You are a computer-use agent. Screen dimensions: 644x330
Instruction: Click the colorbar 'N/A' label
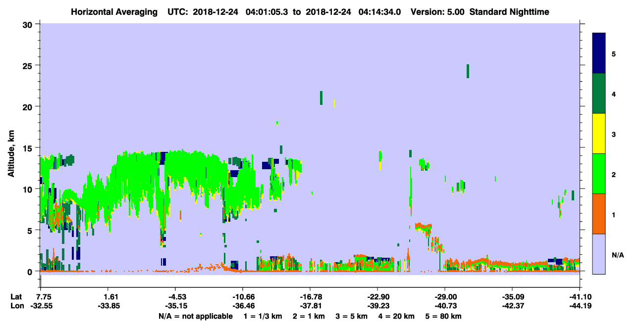[x=618, y=255]
